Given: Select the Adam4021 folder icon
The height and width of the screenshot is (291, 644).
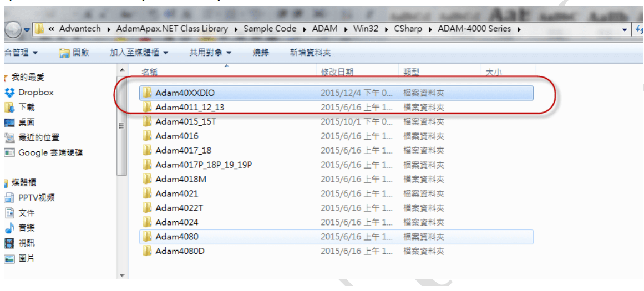Looking at the screenshot, I should coord(147,194).
